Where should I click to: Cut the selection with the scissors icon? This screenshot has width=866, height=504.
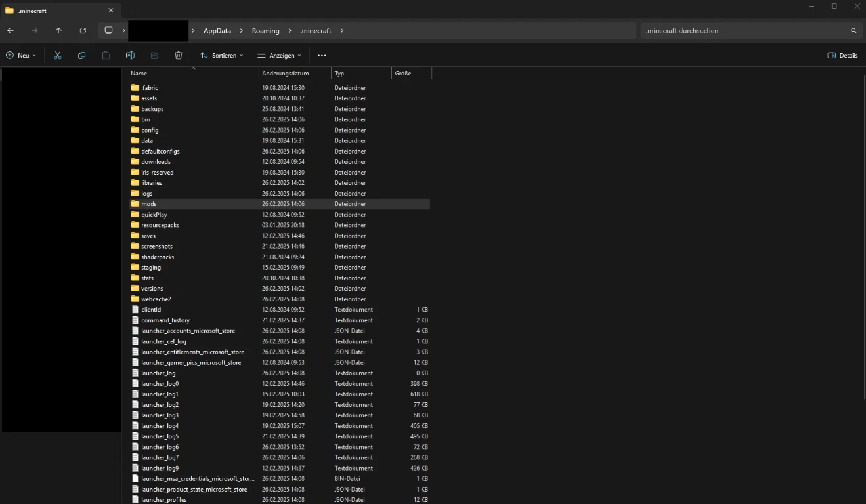click(x=57, y=55)
